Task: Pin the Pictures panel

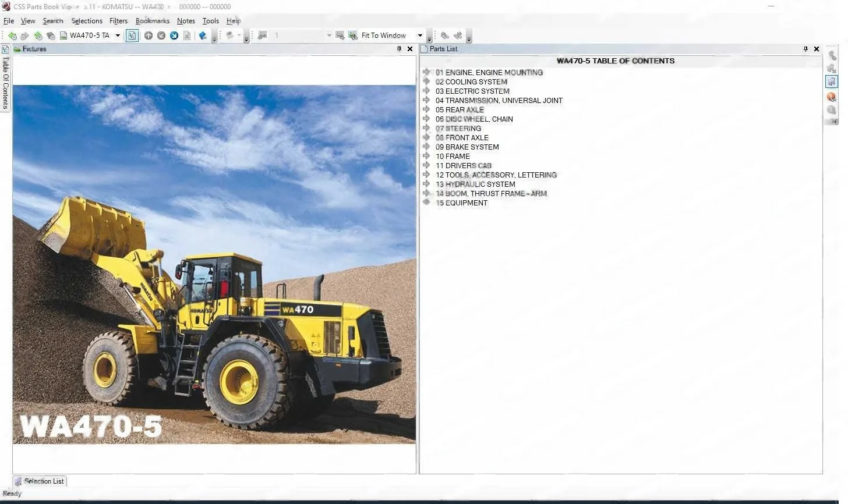Action: pyautogui.click(x=399, y=49)
